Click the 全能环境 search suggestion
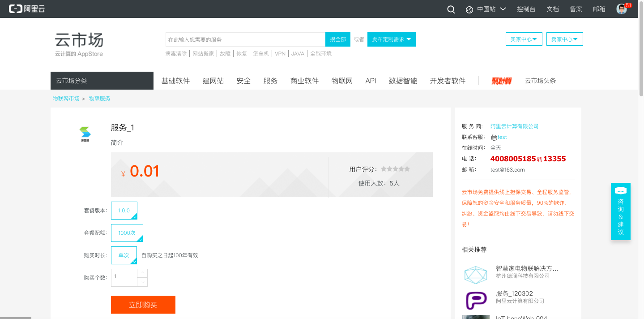644x319 pixels. coord(321,54)
